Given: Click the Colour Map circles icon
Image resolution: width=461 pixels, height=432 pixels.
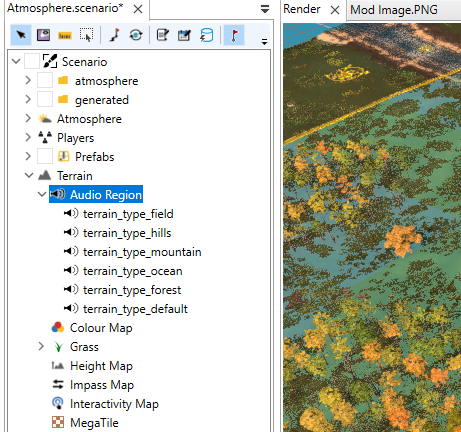Looking at the screenshot, I should (58, 327).
